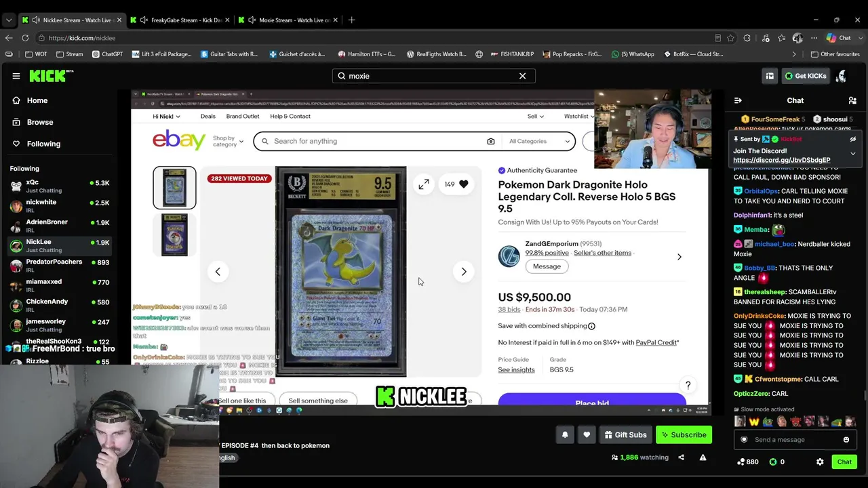Open chat settings gear icon
The width and height of the screenshot is (868, 488).
[820, 462]
